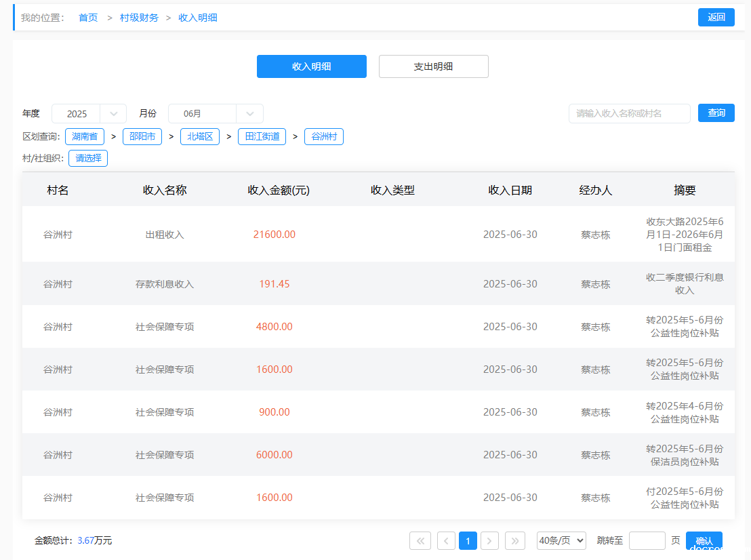Click the jump-to-page number input
The width and height of the screenshot is (751, 560).
pyautogui.click(x=647, y=540)
